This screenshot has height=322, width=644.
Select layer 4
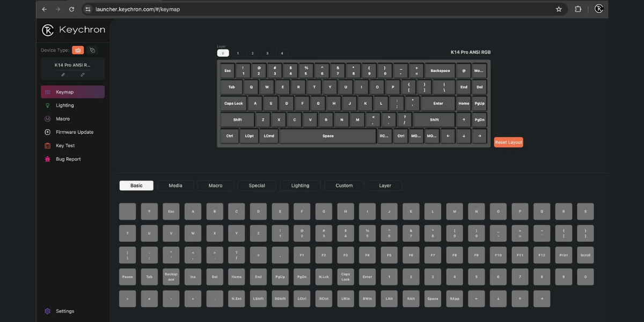click(282, 53)
